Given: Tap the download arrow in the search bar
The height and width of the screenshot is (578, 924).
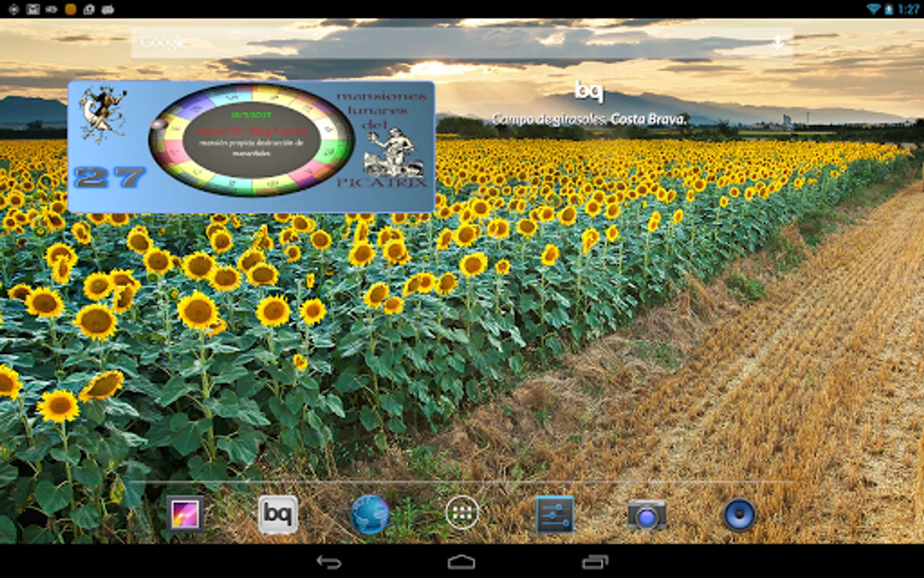Looking at the screenshot, I should [778, 43].
